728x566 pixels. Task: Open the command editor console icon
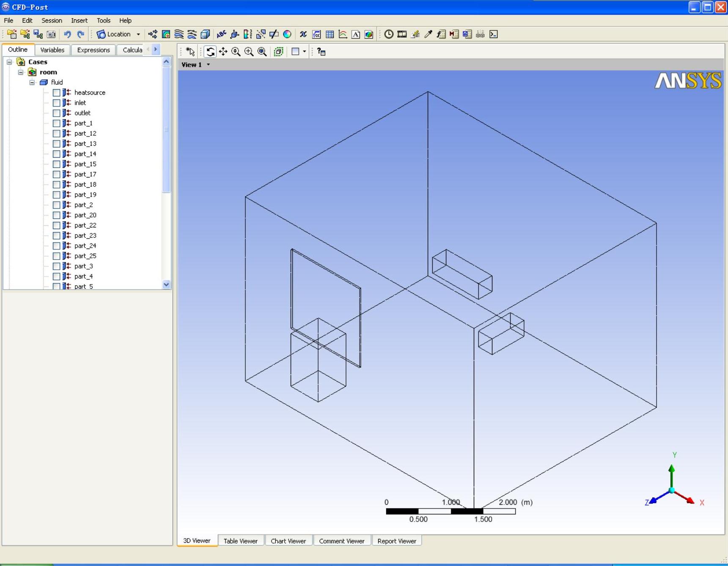(493, 34)
